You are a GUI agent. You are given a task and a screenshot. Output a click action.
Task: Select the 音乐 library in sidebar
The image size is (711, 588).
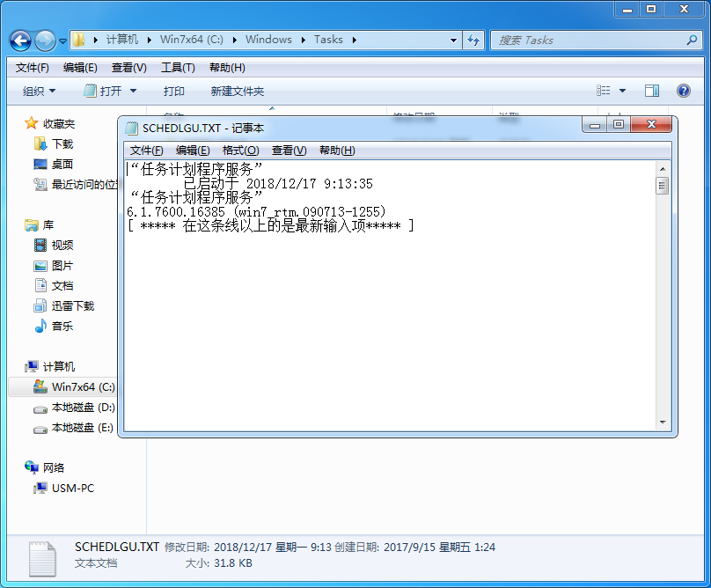coord(62,326)
